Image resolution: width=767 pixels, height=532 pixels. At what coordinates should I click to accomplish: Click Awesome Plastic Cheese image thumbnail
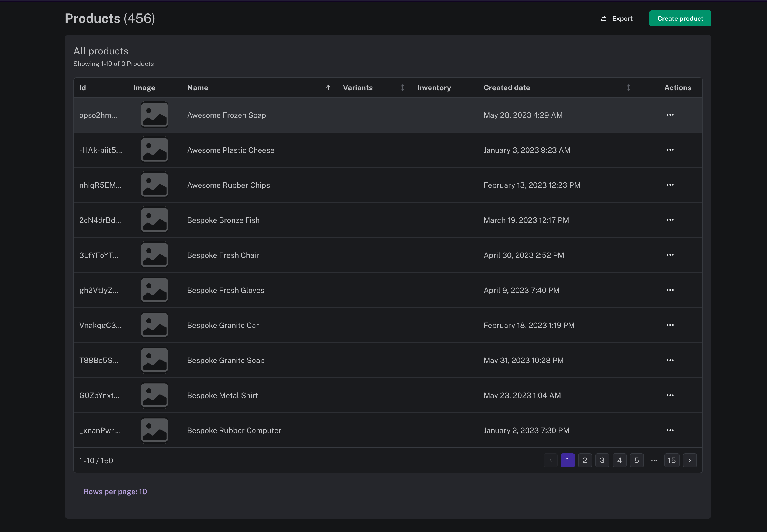click(154, 150)
